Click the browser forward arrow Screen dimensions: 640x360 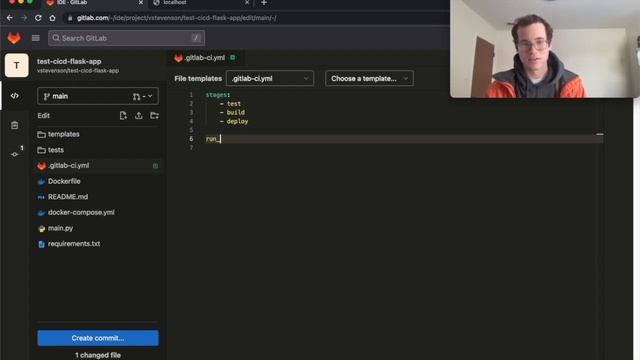[24, 18]
